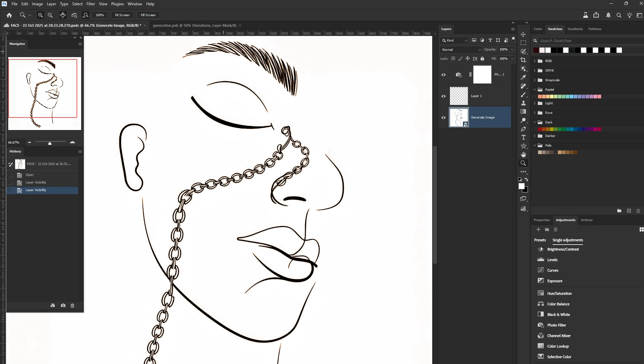Expand the Grayscale swatch folder
This screenshot has height=364, width=644.
point(534,80)
